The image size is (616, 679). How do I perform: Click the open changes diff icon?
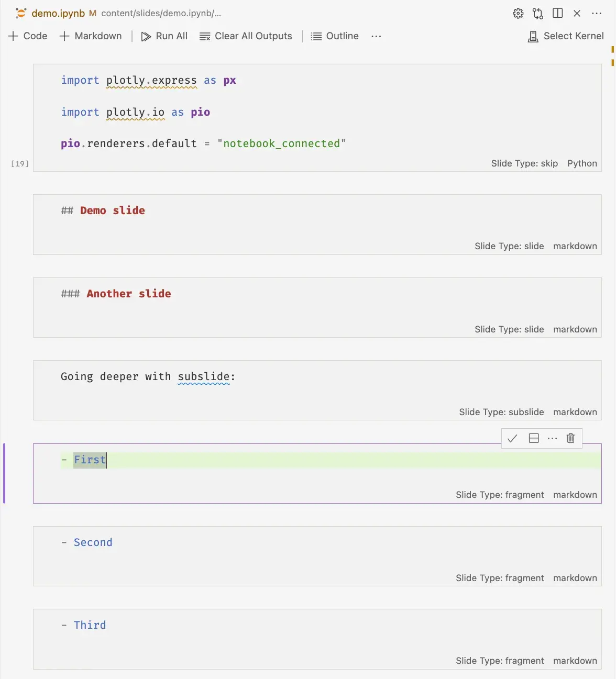pos(538,14)
